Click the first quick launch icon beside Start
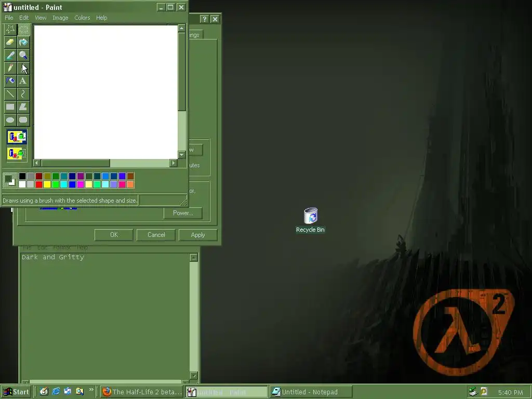Screen dimensions: 532x399 tap(44, 391)
